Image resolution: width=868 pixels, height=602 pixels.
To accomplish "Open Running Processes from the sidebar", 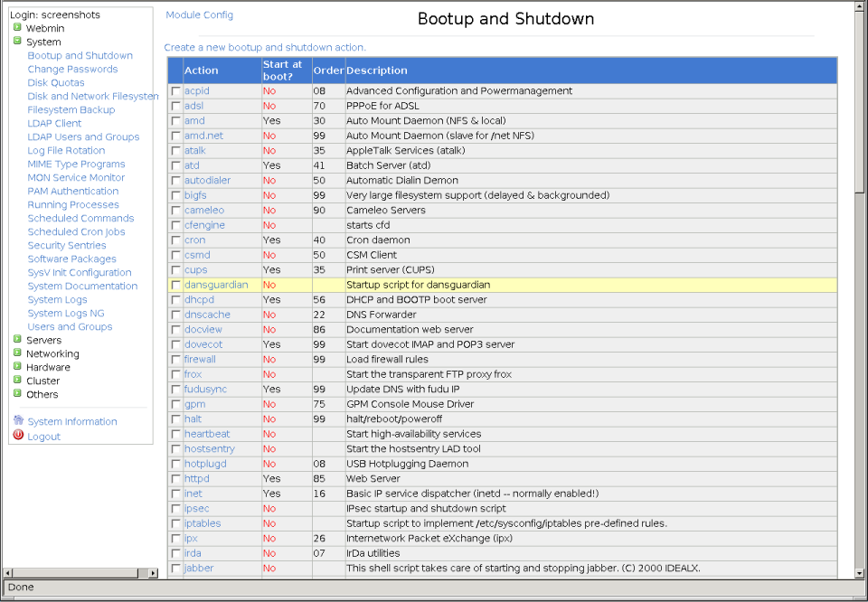I will pyautogui.click(x=73, y=204).
